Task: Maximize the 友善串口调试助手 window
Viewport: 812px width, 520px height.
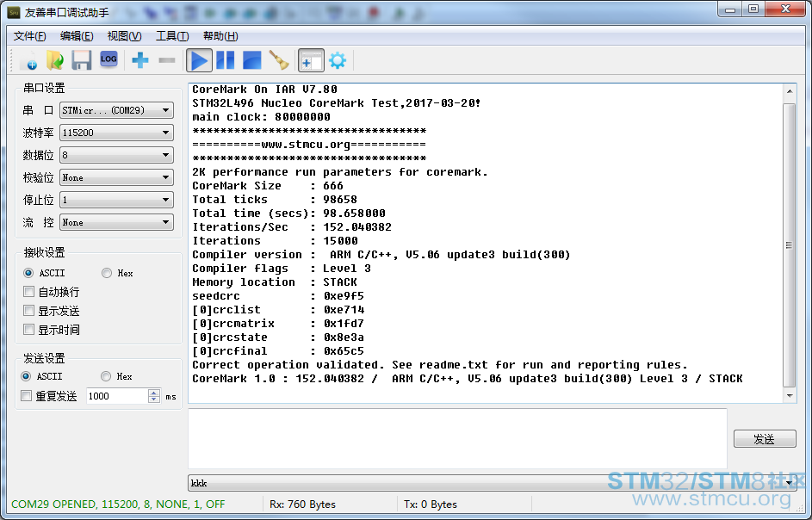Action: point(753,9)
